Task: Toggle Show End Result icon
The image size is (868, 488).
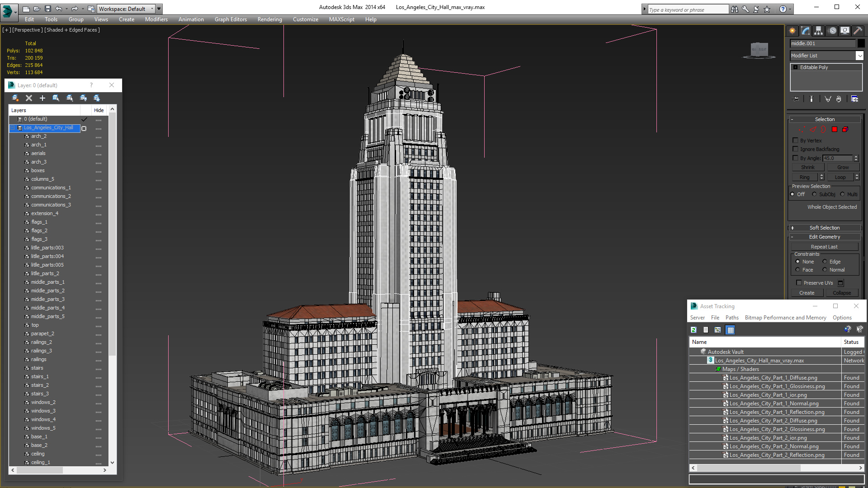Action: (811, 99)
